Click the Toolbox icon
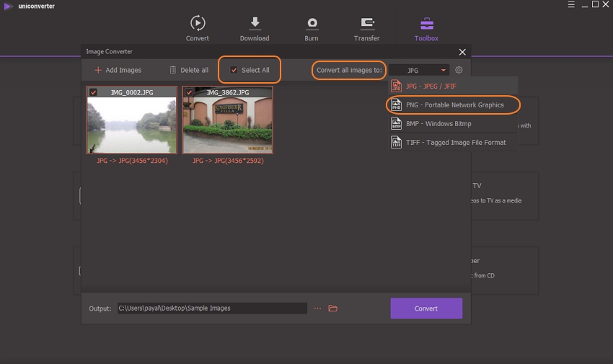 click(426, 23)
